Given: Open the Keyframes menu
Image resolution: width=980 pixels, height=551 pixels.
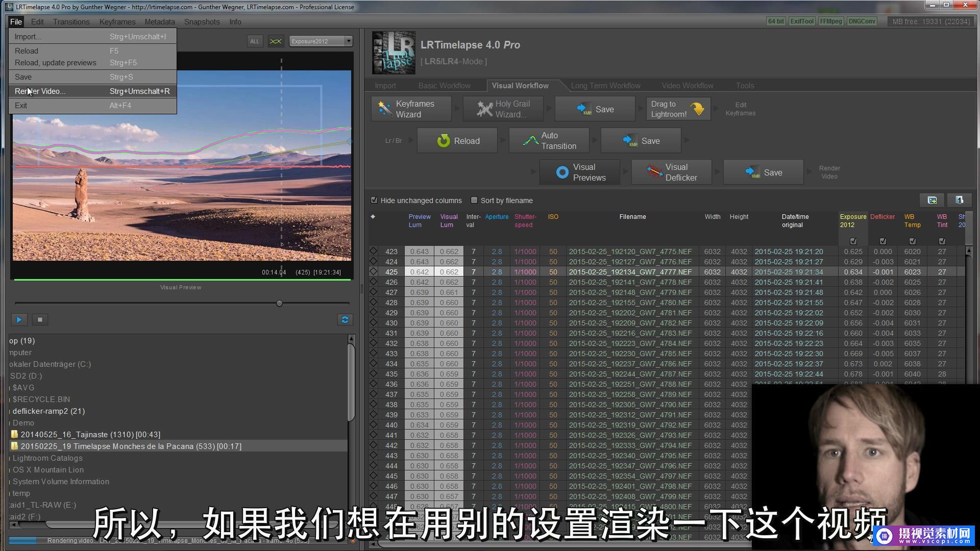Looking at the screenshot, I should (x=117, y=22).
